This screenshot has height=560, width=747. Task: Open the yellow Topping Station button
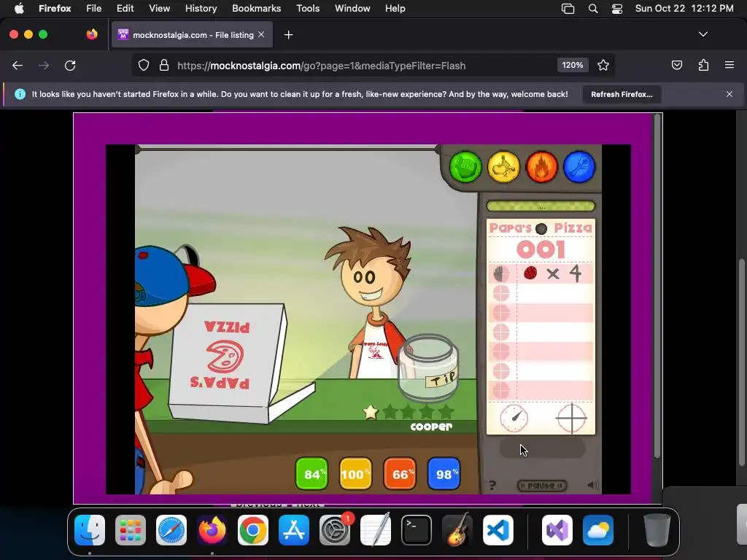tap(503, 167)
